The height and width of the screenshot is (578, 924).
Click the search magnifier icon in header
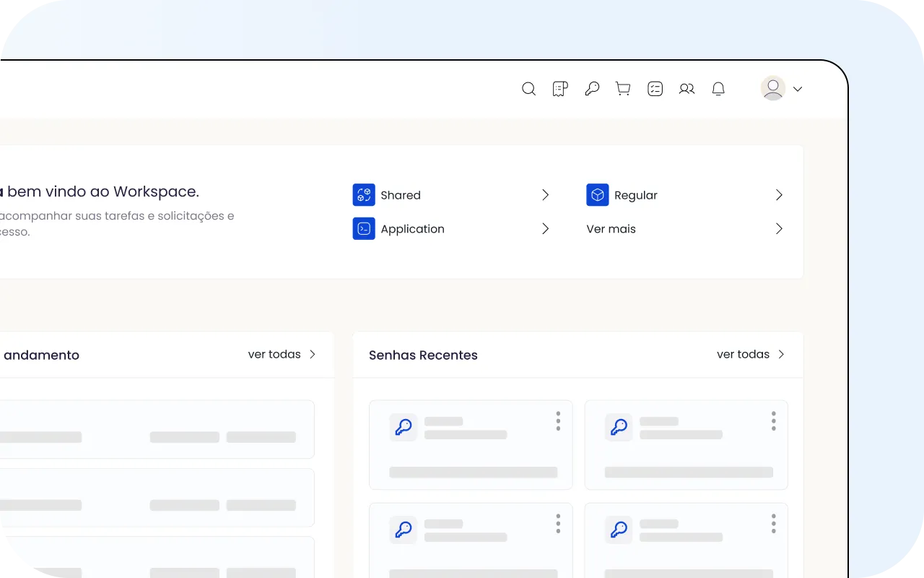[528, 89]
